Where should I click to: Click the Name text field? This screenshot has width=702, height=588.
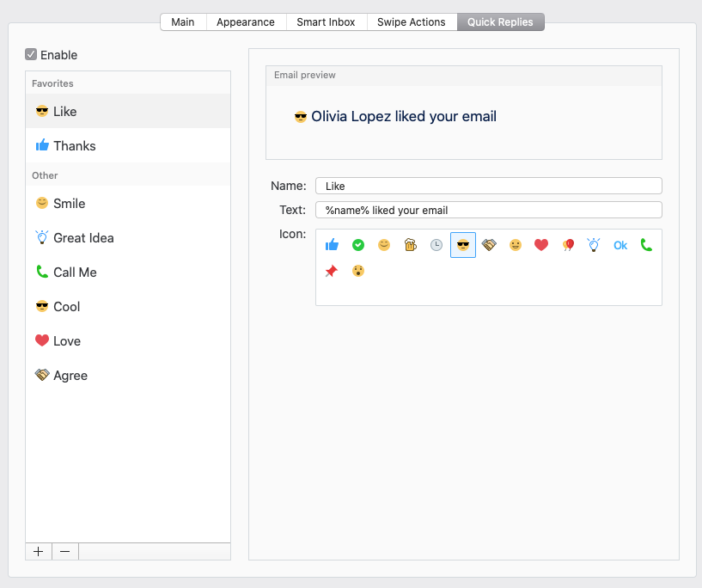tap(488, 186)
